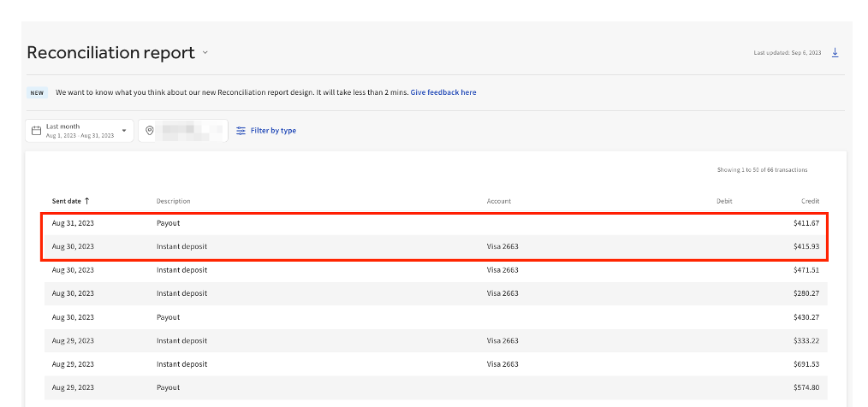Click the Give feedback here link
Screen dimensions: 868x407
click(443, 92)
